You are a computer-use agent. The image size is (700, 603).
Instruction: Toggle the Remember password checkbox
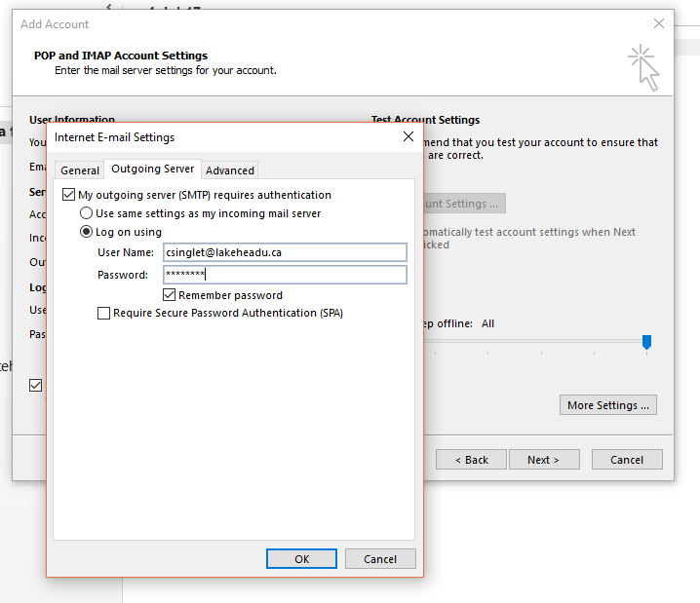[170, 295]
